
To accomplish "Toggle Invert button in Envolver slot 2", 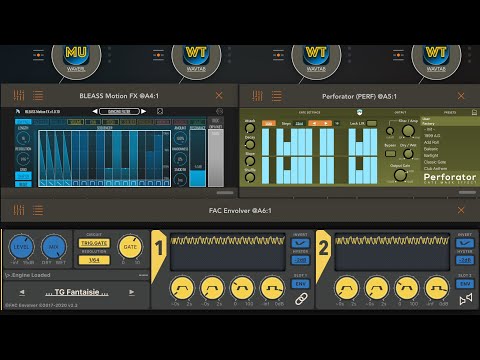I will click(x=465, y=243).
